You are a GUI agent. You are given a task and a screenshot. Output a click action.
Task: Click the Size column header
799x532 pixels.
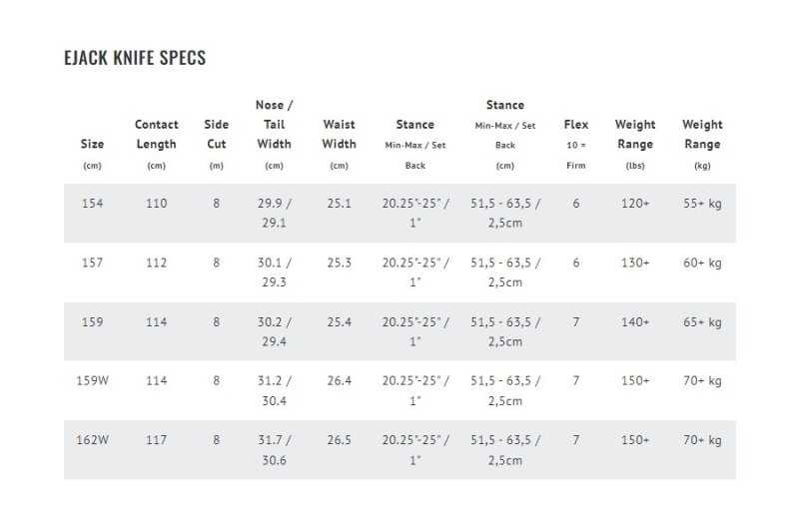coord(92,145)
